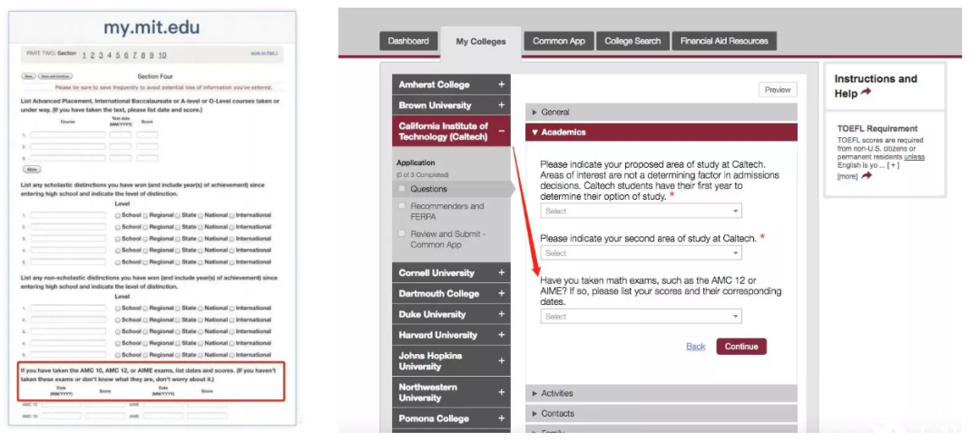Open the College Search tab
Image resolution: width=980 pixels, height=443 pixels.
tap(632, 41)
